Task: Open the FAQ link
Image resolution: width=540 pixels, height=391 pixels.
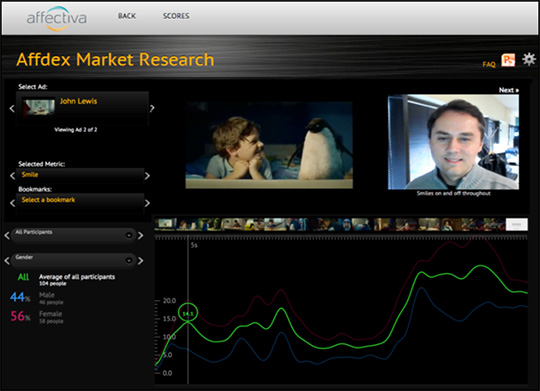Action: tap(489, 64)
